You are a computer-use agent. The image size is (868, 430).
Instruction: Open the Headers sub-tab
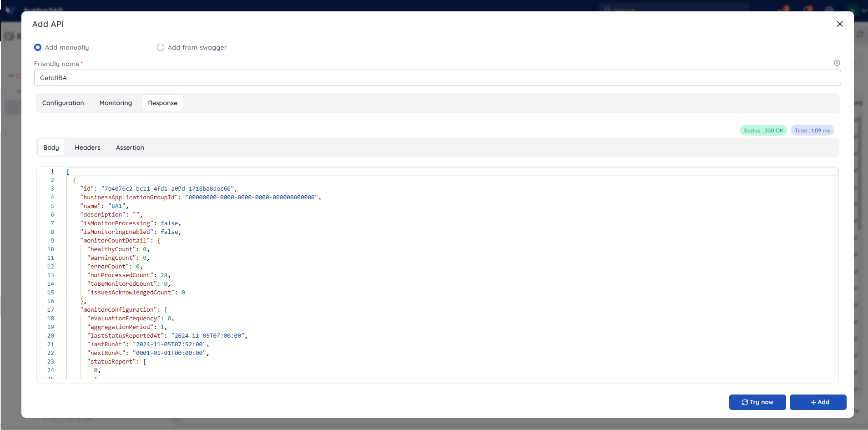87,147
